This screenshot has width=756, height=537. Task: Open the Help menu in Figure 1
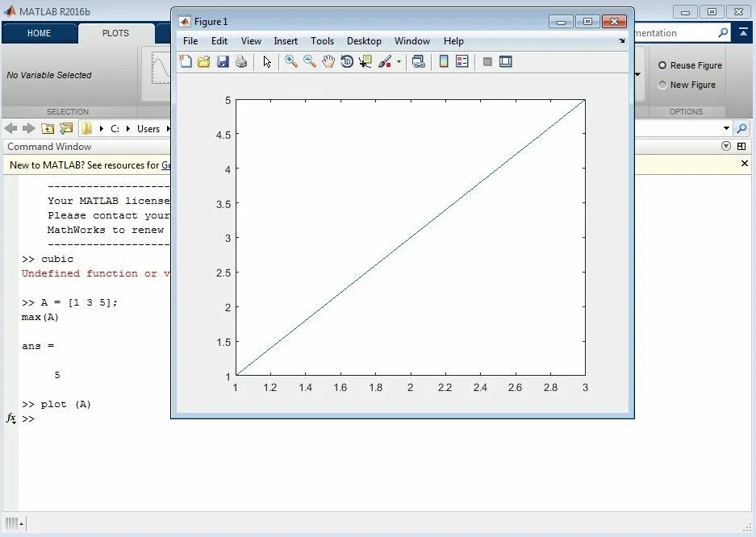point(453,41)
